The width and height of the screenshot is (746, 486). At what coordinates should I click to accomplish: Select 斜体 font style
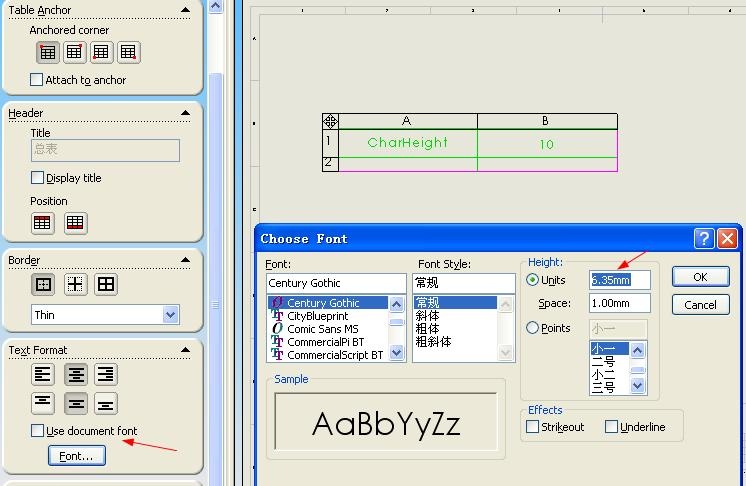click(x=455, y=316)
